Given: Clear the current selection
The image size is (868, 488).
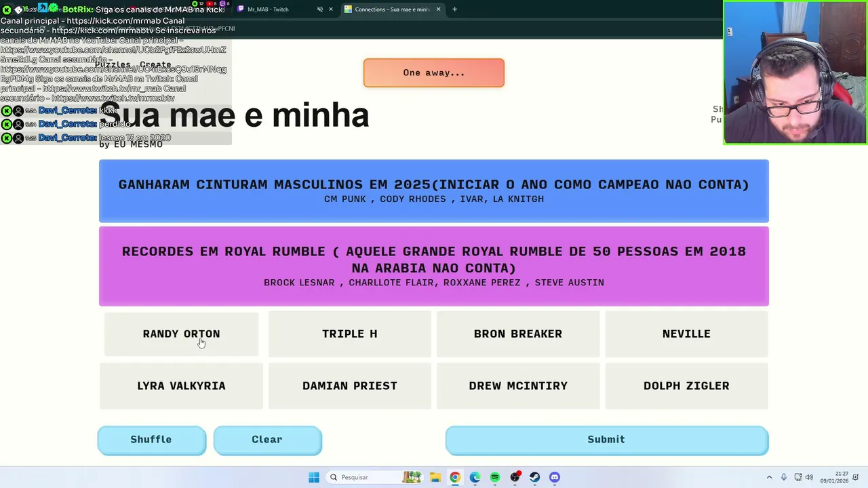Looking at the screenshot, I should (267, 440).
